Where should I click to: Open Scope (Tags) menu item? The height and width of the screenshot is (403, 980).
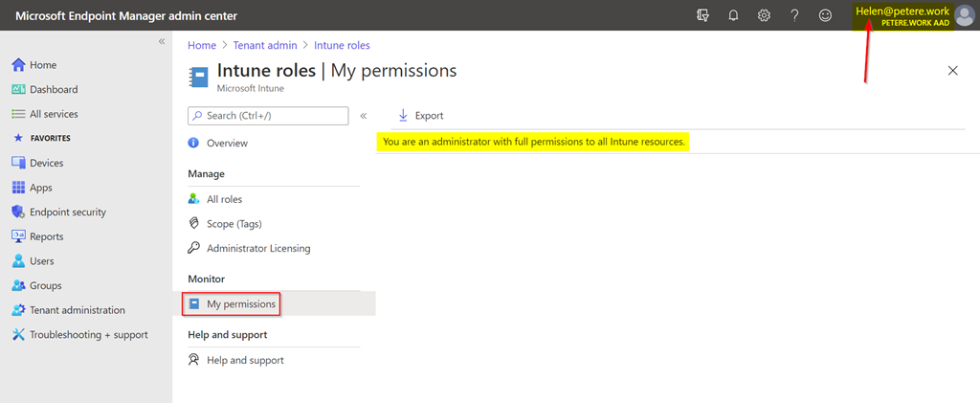coord(234,223)
